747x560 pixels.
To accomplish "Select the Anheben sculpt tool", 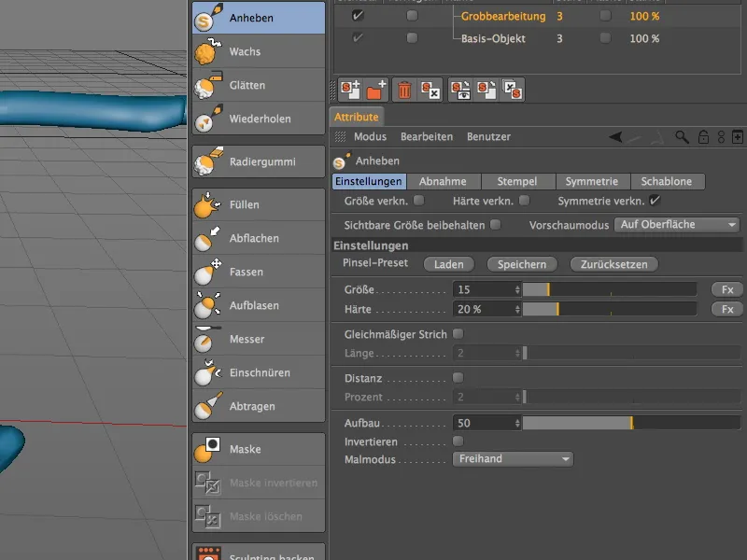I will 259,18.
